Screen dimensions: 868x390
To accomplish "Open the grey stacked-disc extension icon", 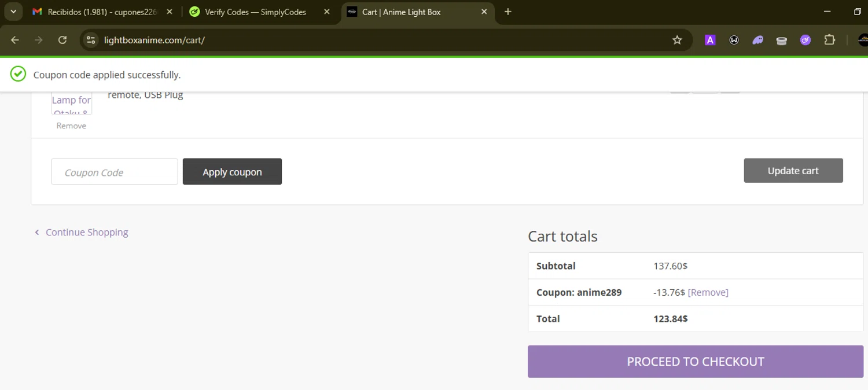I will click(x=782, y=40).
